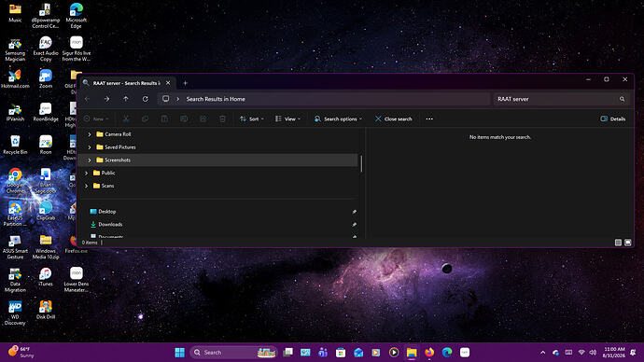Select the Disk Drill desktop icon
This screenshot has width=644, height=362.
tap(46, 310)
